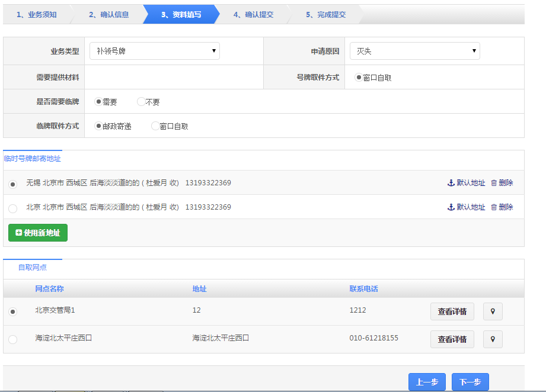Click the trash icon for the 无锡 address
This screenshot has width=546, height=392.
click(494, 183)
